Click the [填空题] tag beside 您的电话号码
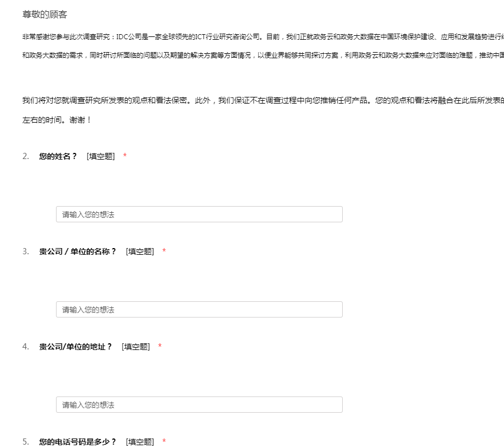This screenshot has width=504, height=448. click(140, 442)
